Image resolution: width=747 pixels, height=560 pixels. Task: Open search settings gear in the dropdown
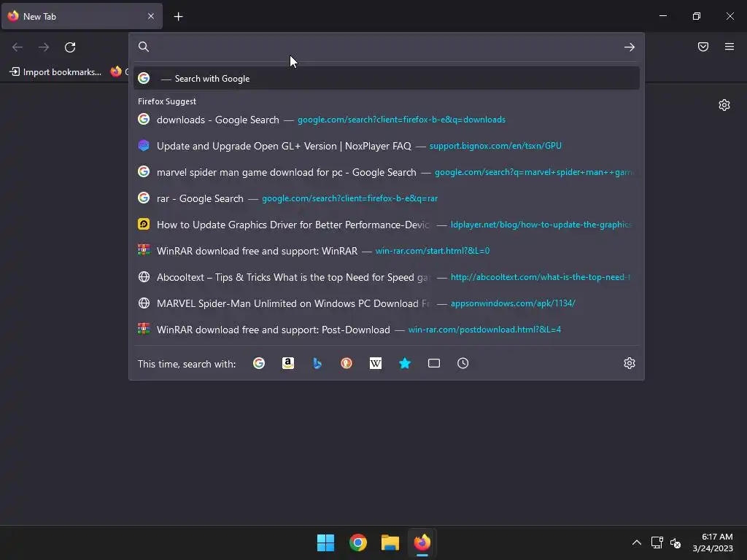(x=630, y=363)
